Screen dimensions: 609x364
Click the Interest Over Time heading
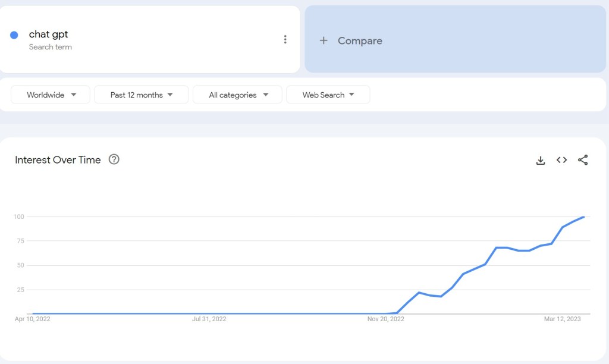(58, 160)
